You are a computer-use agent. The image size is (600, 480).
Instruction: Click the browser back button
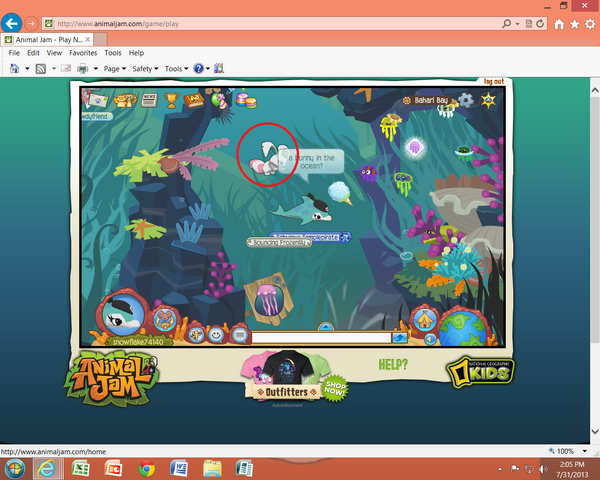click(11, 24)
